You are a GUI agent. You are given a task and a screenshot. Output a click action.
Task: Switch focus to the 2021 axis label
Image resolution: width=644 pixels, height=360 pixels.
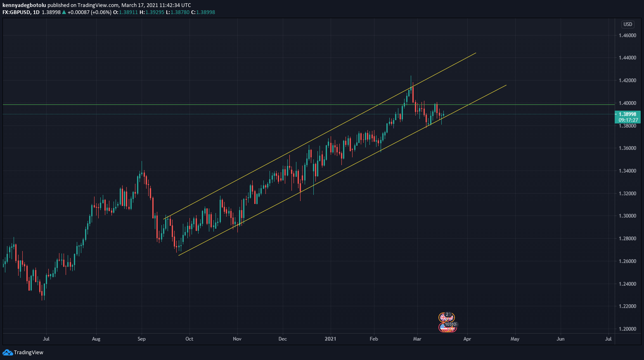[330, 339]
